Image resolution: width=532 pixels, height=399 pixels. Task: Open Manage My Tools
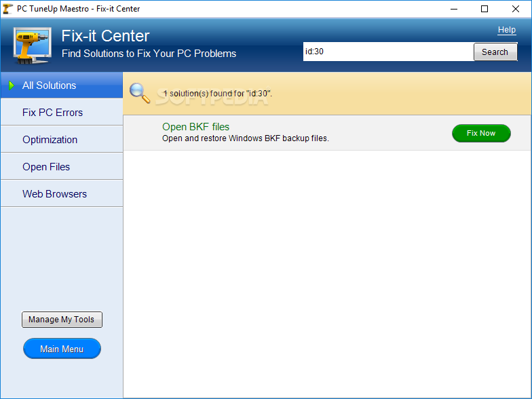point(62,319)
